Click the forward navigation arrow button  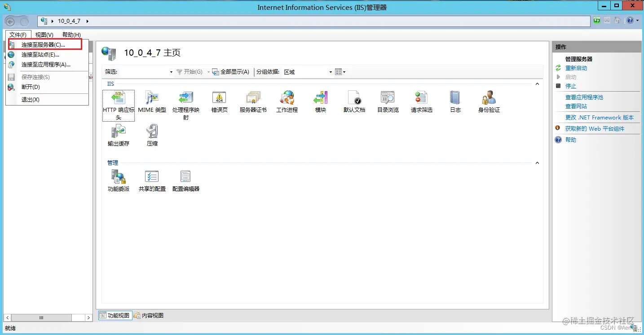24,21
